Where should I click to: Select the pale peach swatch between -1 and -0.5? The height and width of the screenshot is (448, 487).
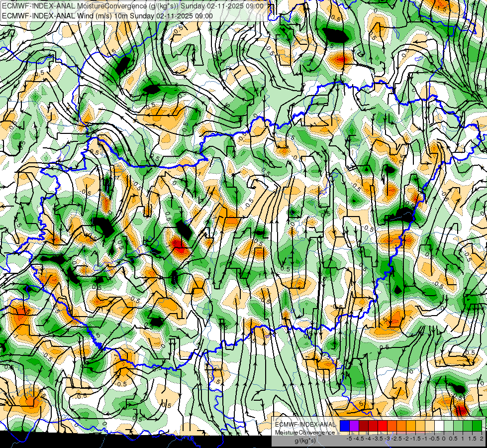point(430,426)
